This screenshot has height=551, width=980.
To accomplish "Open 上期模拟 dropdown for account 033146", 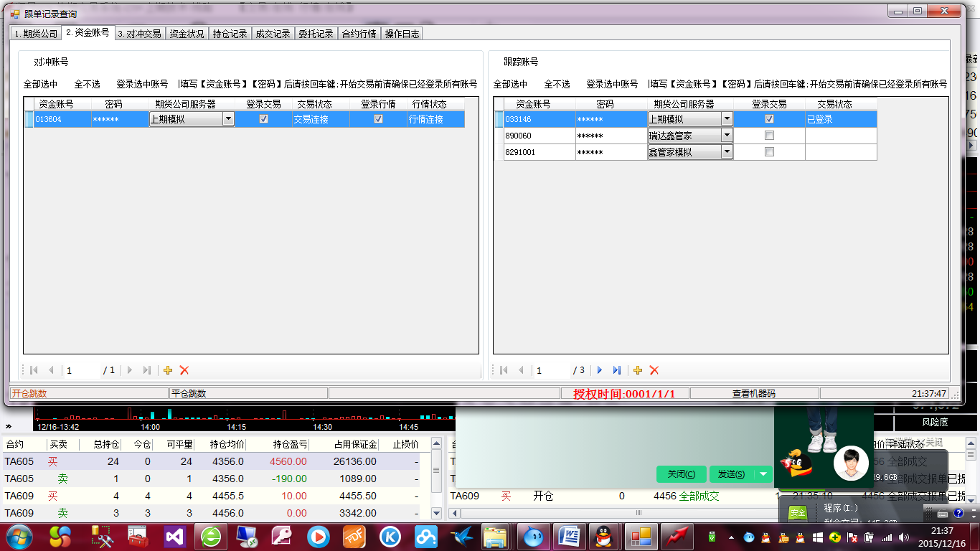I will pyautogui.click(x=727, y=119).
